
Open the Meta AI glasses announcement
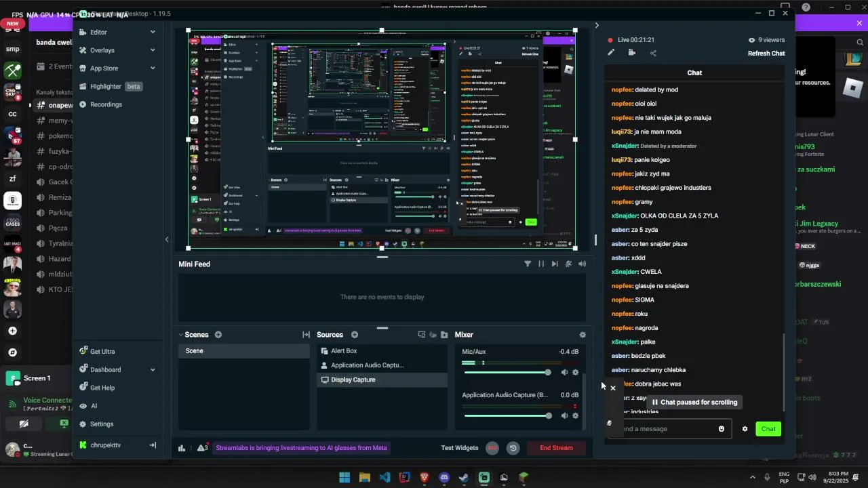301,448
